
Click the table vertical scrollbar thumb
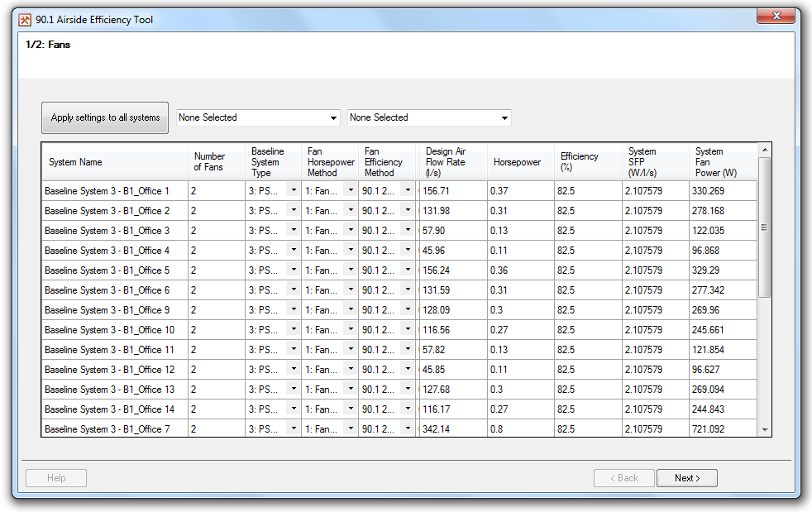[x=764, y=227]
